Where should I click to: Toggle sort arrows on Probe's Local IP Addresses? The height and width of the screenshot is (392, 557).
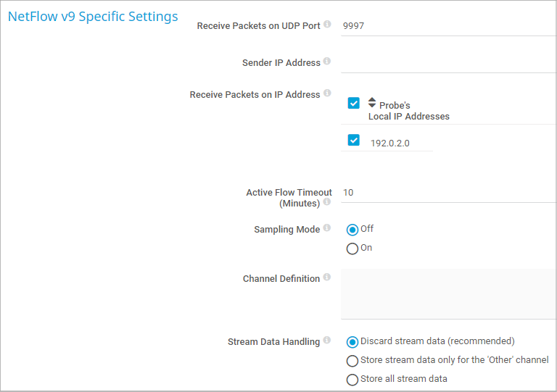[x=372, y=103]
